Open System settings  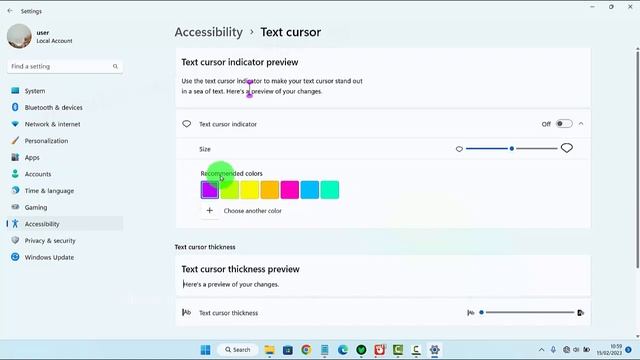[65, 91]
